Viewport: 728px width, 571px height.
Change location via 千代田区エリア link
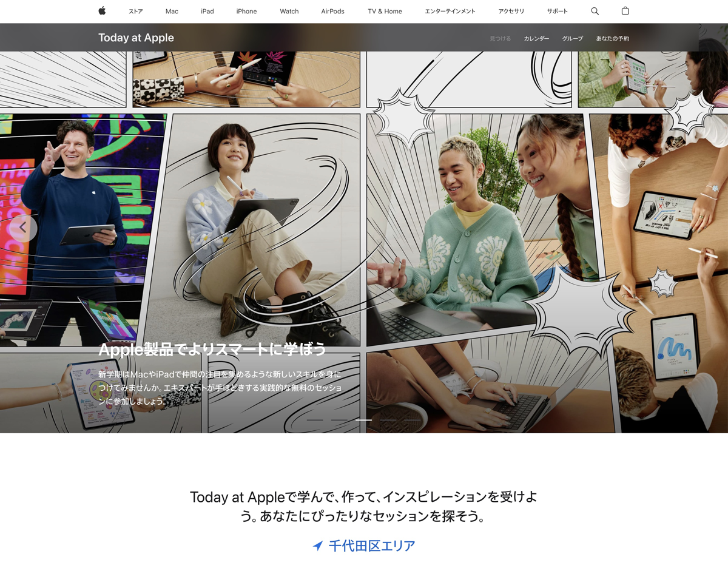pyautogui.click(x=372, y=546)
